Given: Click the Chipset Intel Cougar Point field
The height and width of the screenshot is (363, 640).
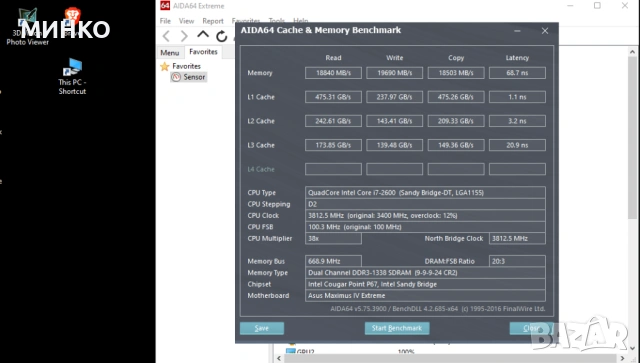Looking at the screenshot, I should [425, 284].
